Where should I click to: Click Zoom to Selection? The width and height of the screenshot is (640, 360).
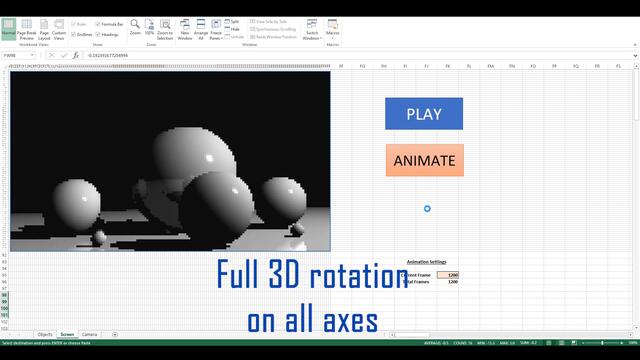[165, 29]
